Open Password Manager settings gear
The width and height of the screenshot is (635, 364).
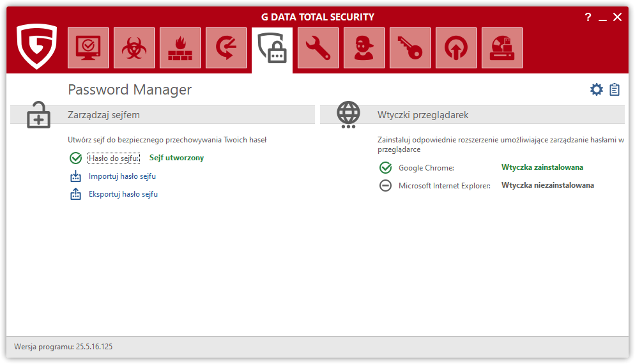[596, 89]
